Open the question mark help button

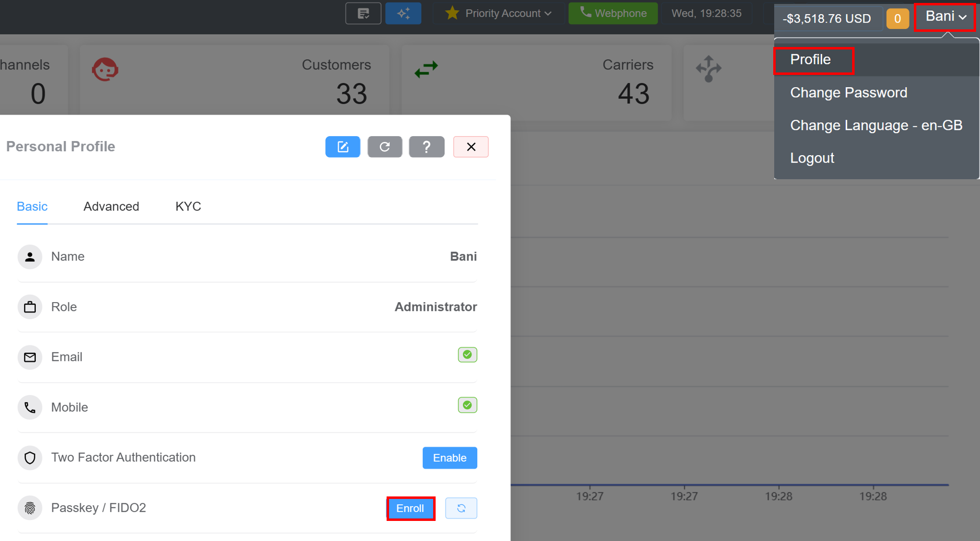tap(426, 147)
